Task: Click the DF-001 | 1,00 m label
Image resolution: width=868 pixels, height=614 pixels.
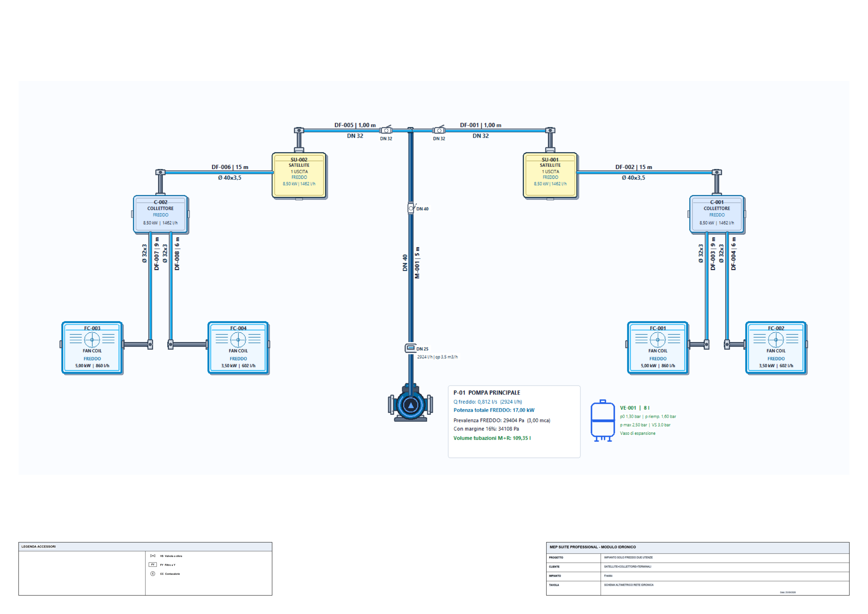Action: [480, 125]
